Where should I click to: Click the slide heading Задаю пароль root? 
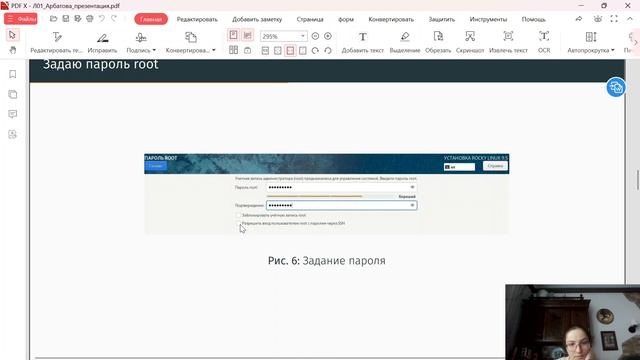click(100, 64)
